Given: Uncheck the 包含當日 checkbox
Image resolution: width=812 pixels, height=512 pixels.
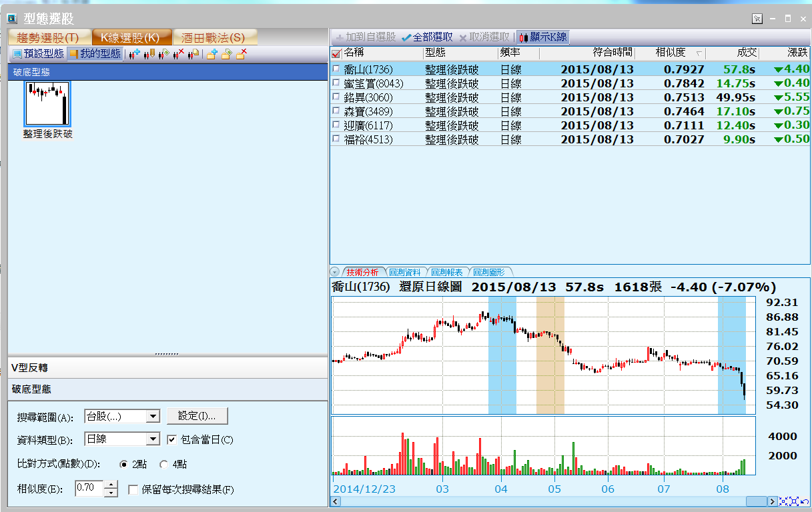Looking at the screenshot, I should click(x=171, y=439).
